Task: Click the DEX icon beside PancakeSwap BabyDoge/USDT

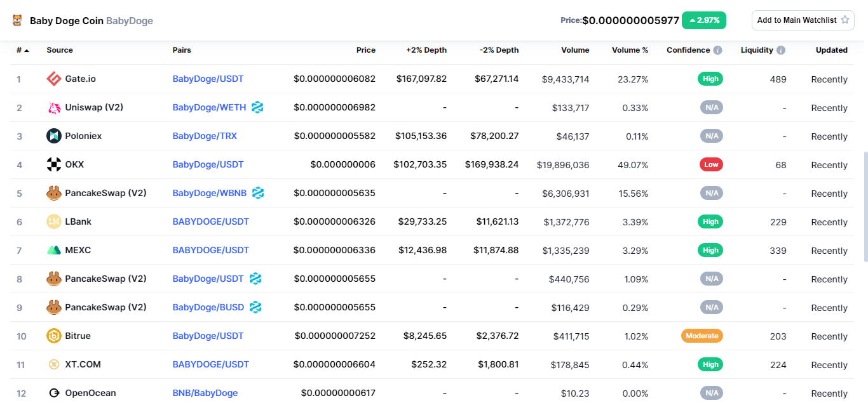Action: pos(255,279)
